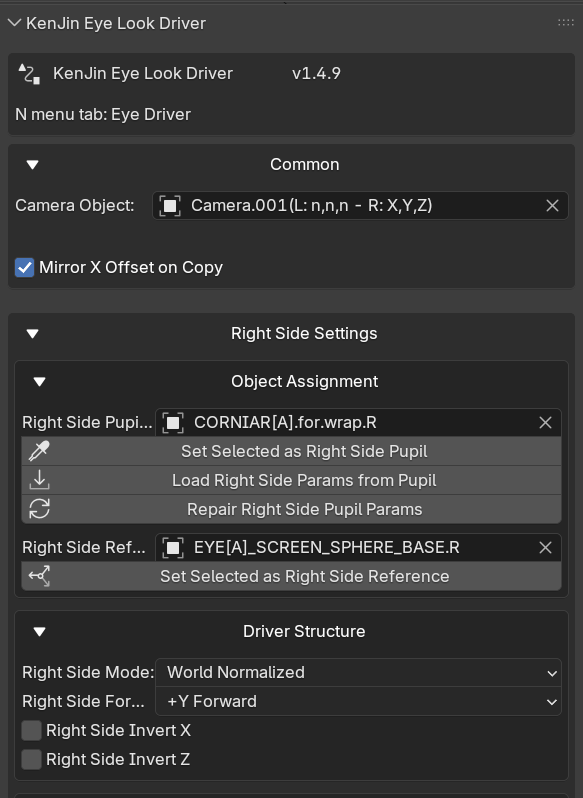Click the panel drag-handle dots icon
Screen dimensions: 583x798
566,22
